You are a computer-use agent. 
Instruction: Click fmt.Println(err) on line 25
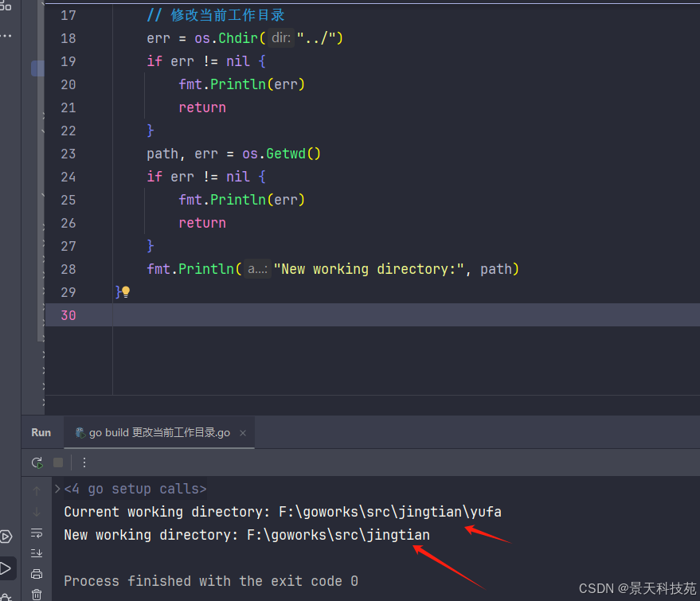point(241,200)
